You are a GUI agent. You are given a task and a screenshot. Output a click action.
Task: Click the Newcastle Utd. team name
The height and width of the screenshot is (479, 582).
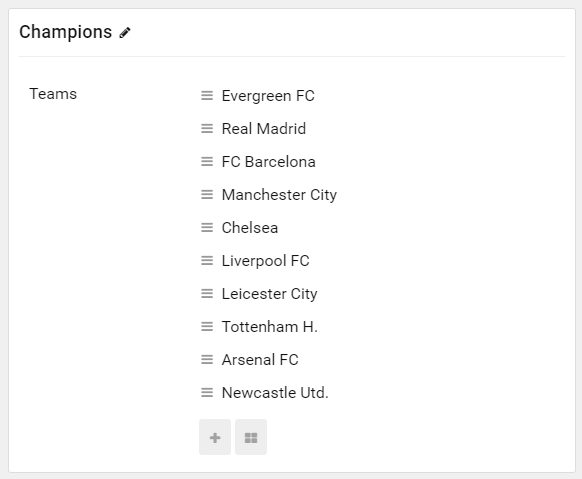pos(275,393)
